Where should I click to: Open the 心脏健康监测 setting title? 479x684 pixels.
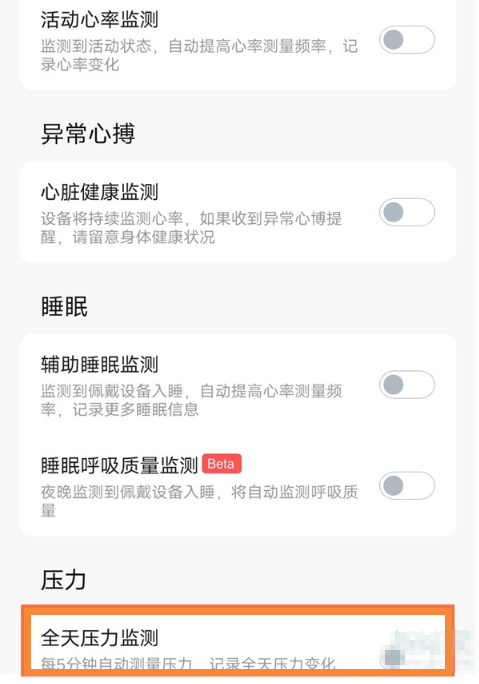(x=99, y=192)
